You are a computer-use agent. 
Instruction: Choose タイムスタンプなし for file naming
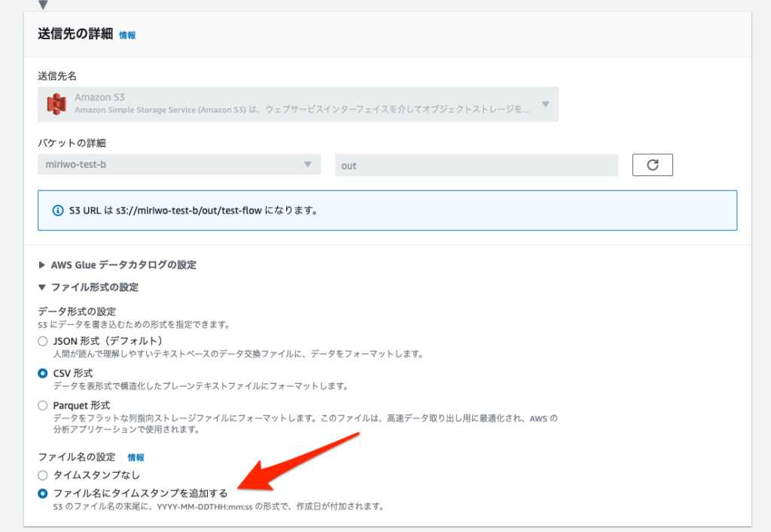coord(41,474)
